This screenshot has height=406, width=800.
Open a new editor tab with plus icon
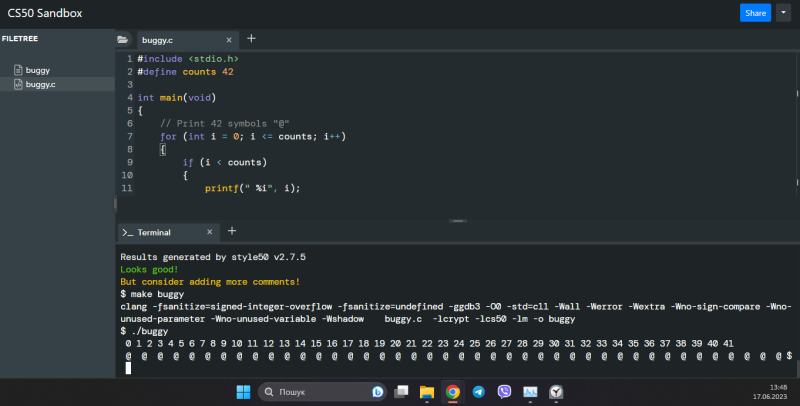tap(251, 39)
